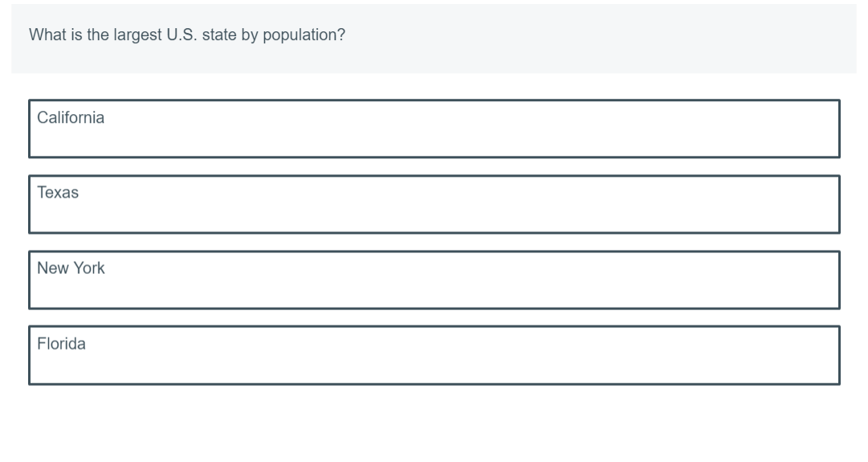Select the Florida answer option
868x462 pixels.
pyautogui.click(x=434, y=355)
